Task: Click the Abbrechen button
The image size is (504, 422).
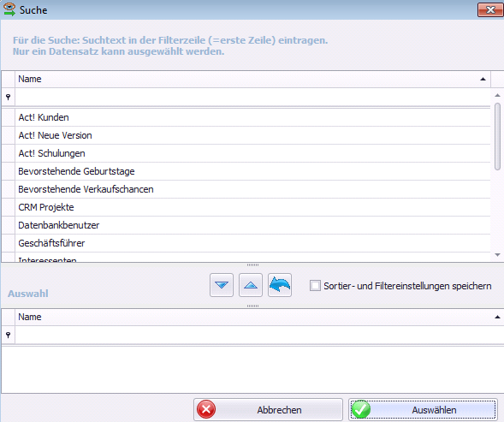Action: pos(268,410)
